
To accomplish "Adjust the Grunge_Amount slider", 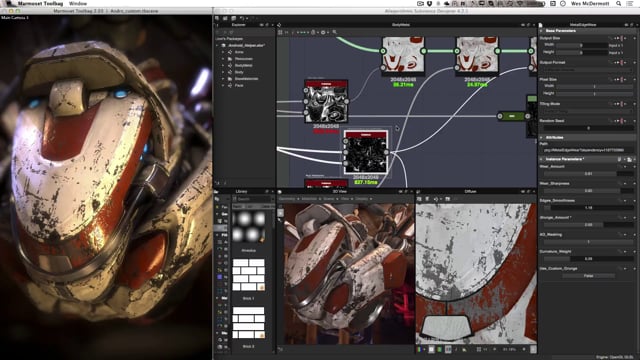I will 588,225.
